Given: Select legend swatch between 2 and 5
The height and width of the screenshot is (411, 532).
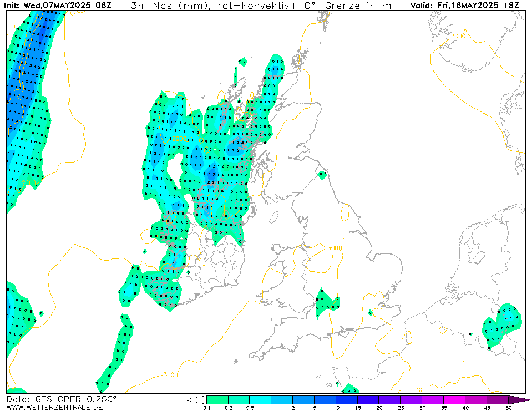Looking at the screenshot, I should pyautogui.click(x=303, y=400).
